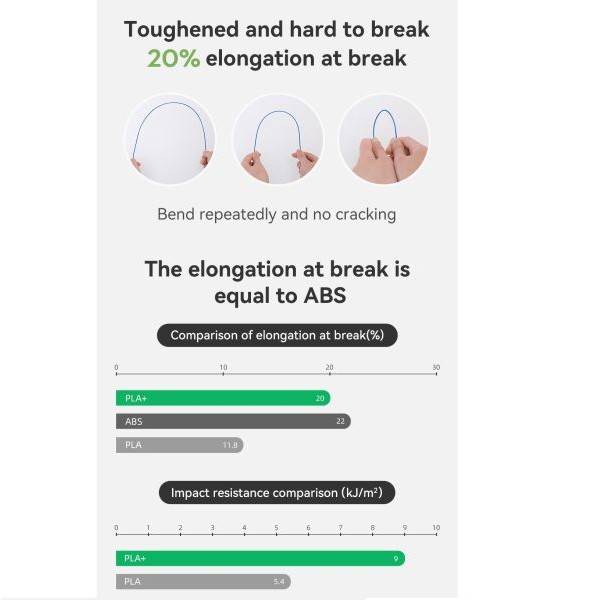The height and width of the screenshot is (600, 600).
Task: Click the "Impact resistance comparison" pill label
Action: click(x=277, y=493)
